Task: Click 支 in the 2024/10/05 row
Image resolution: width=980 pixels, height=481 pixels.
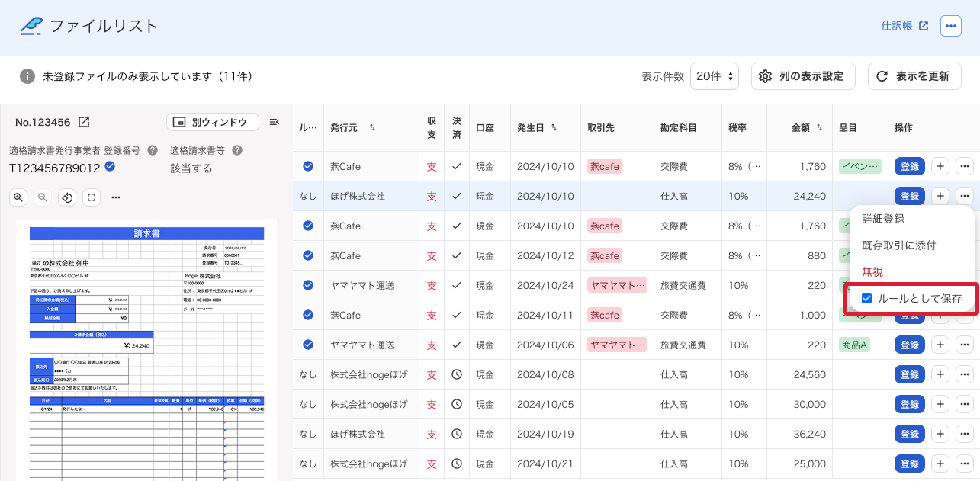Action: pyautogui.click(x=432, y=404)
